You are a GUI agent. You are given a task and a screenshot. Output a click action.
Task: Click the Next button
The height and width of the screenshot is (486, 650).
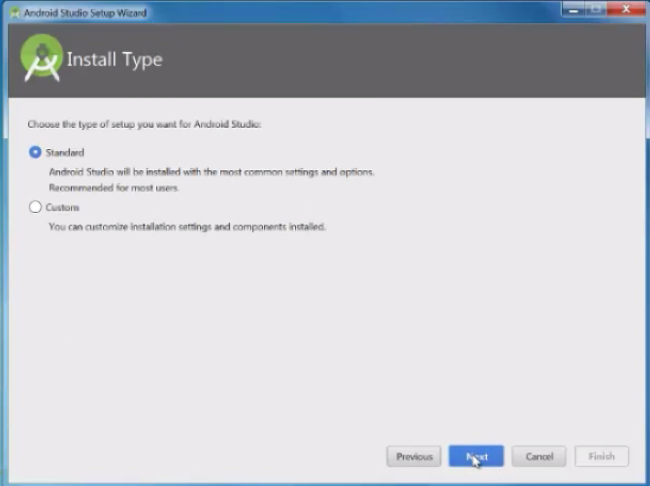point(476,456)
